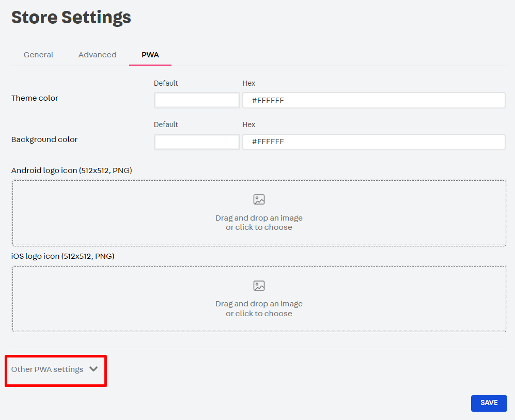Open the Other PWA settings section label

[47, 369]
